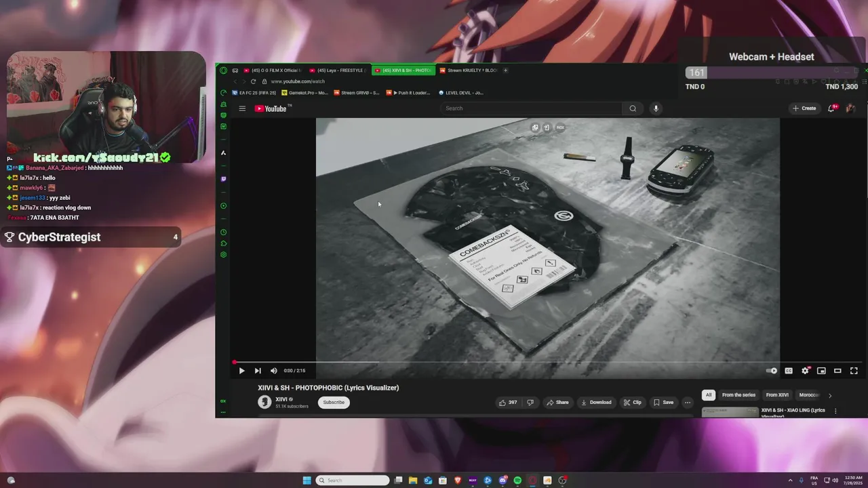Save the video to a playlist
The width and height of the screenshot is (868, 488).
[663, 403]
